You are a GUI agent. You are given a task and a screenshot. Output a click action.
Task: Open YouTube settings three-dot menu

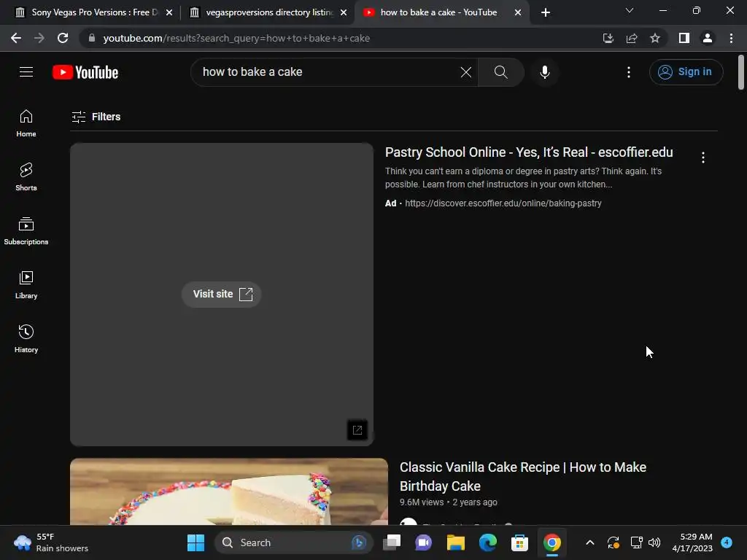(x=629, y=72)
